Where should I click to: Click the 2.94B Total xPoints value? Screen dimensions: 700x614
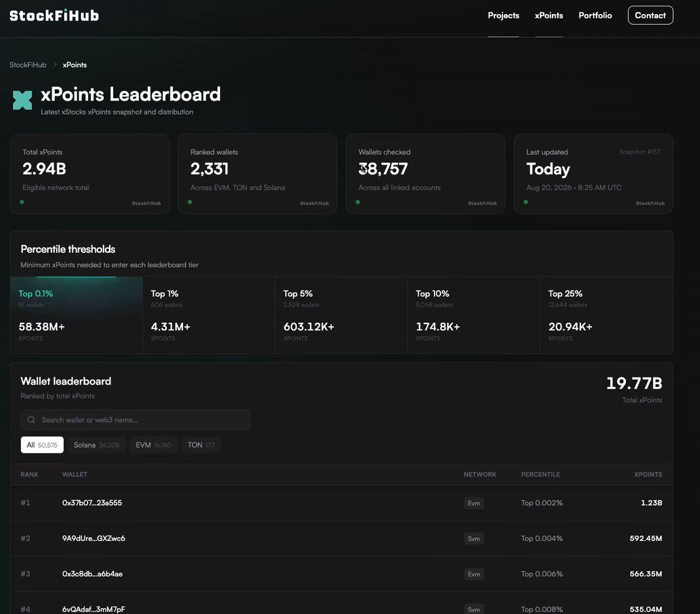[x=44, y=169]
